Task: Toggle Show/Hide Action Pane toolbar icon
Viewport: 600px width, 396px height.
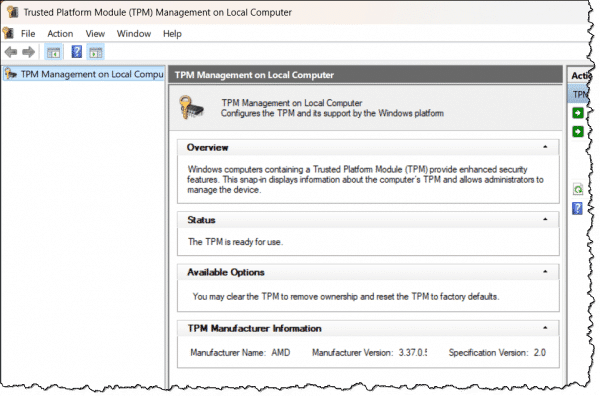Action: pos(96,52)
